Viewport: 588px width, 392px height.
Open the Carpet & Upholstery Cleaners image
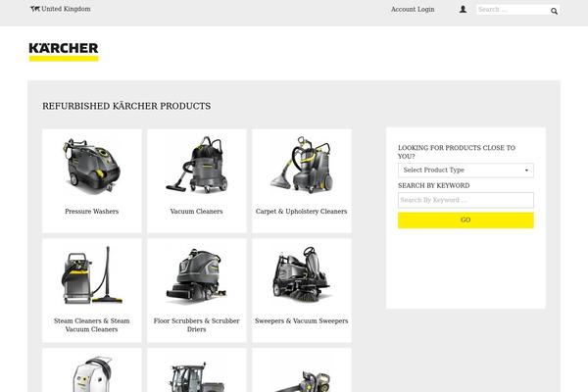pos(302,166)
